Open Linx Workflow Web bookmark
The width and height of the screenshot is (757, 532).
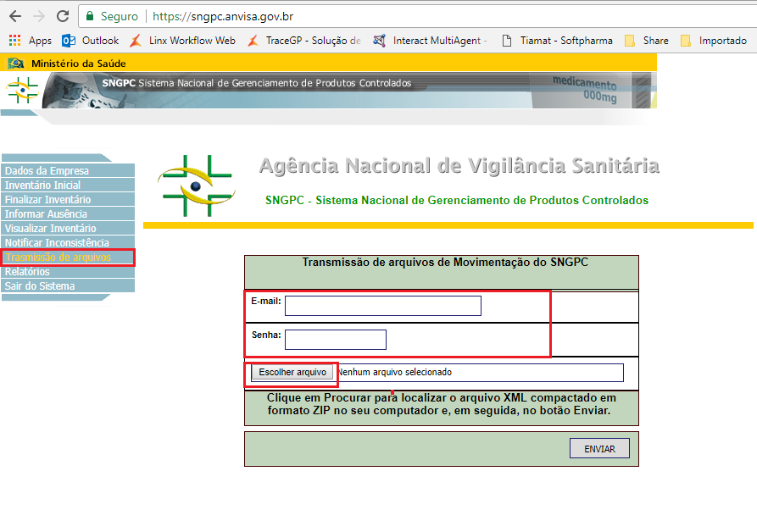(182, 41)
